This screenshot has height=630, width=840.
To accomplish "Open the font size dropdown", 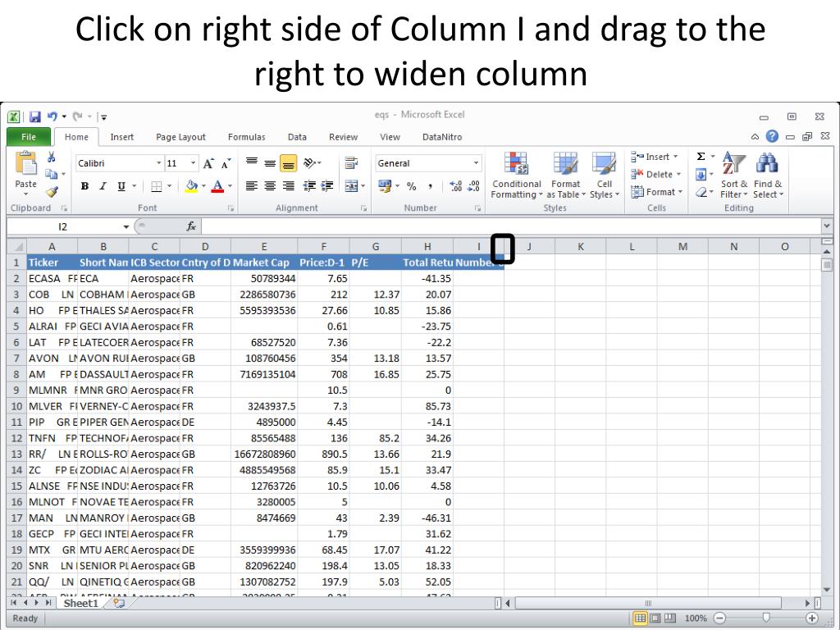I will [x=193, y=163].
